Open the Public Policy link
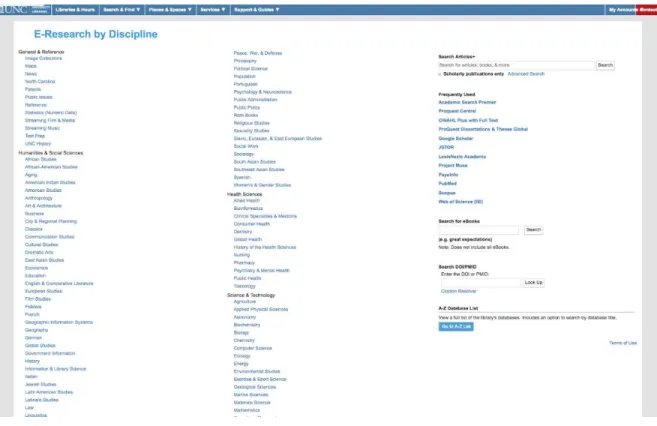The image size is (657, 426). 247,108
